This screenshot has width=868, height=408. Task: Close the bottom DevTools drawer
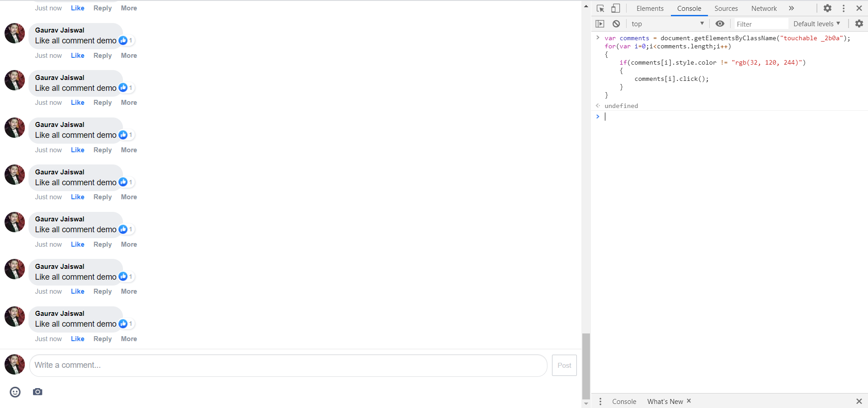click(859, 401)
